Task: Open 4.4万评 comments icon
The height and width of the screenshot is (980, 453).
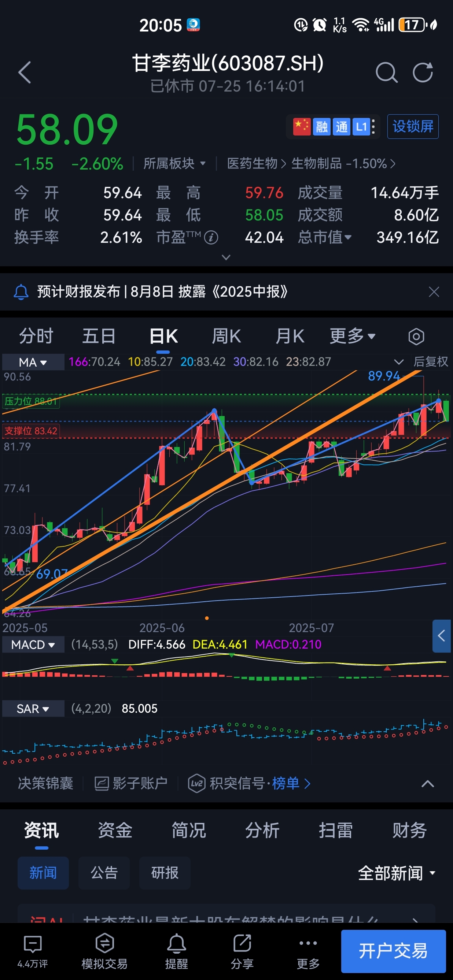Action: pos(33,951)
